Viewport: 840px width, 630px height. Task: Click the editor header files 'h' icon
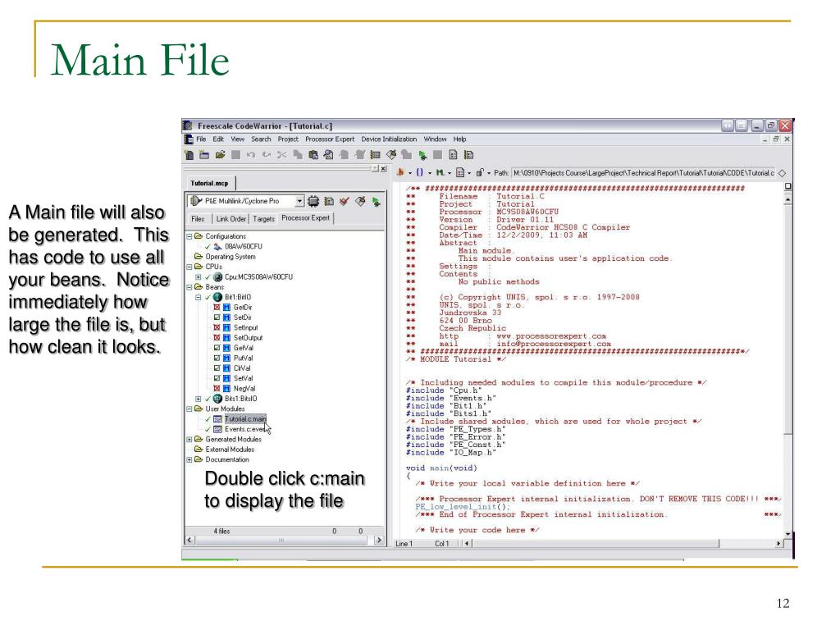coord(400,172)
